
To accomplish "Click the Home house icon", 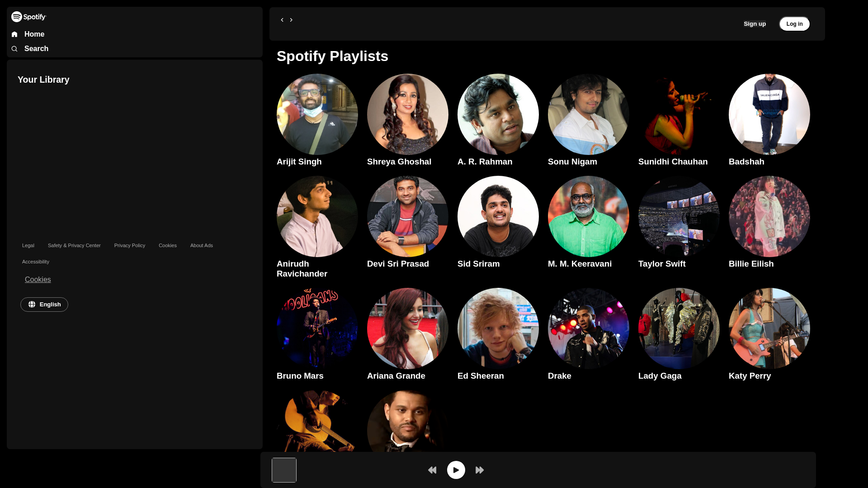I will coord(14,34).
